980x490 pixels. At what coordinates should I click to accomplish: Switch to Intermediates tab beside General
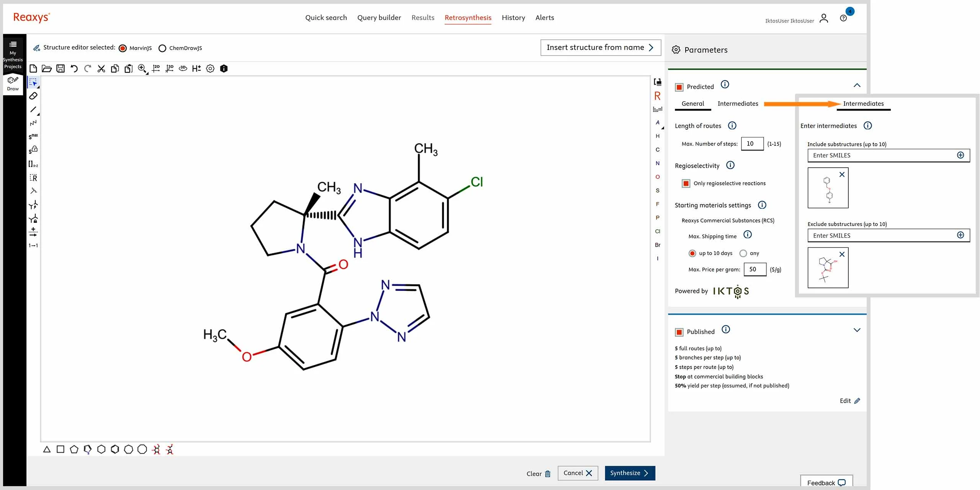click(x=737, y=104)
